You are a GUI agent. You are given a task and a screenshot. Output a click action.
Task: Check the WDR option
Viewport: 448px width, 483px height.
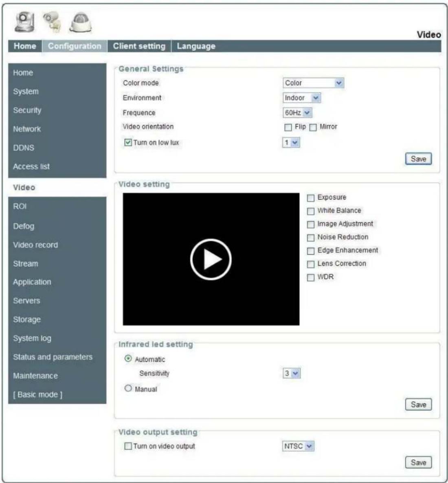311,277
